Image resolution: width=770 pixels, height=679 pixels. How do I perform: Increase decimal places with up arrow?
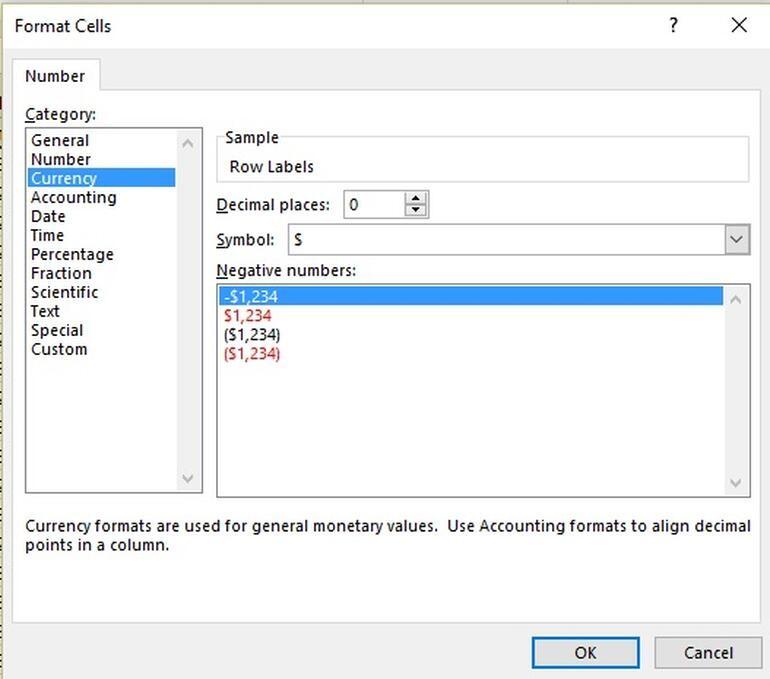pyautogui.click(x=416, y=198)
